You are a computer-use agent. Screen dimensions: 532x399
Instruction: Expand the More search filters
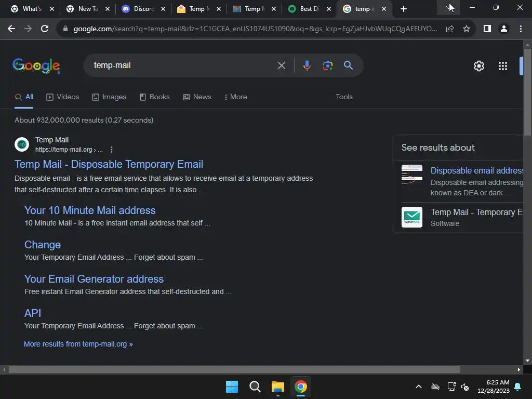click(x=235, y=97)
